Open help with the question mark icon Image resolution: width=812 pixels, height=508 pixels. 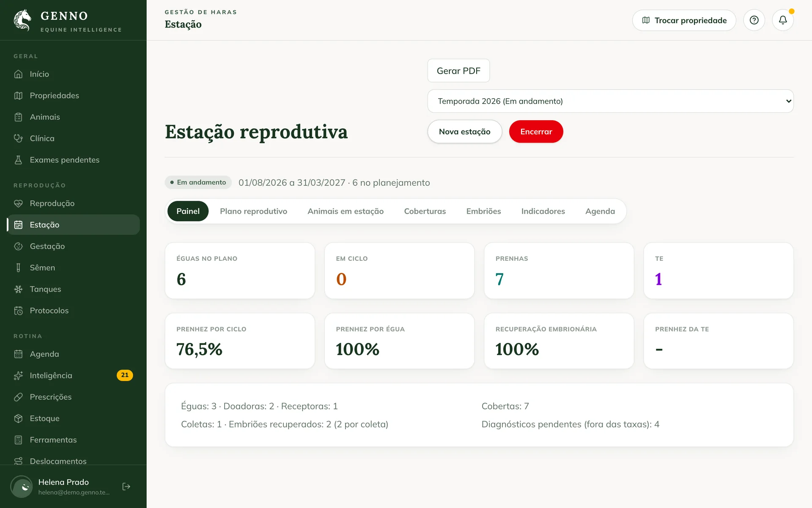click(754, 20)
